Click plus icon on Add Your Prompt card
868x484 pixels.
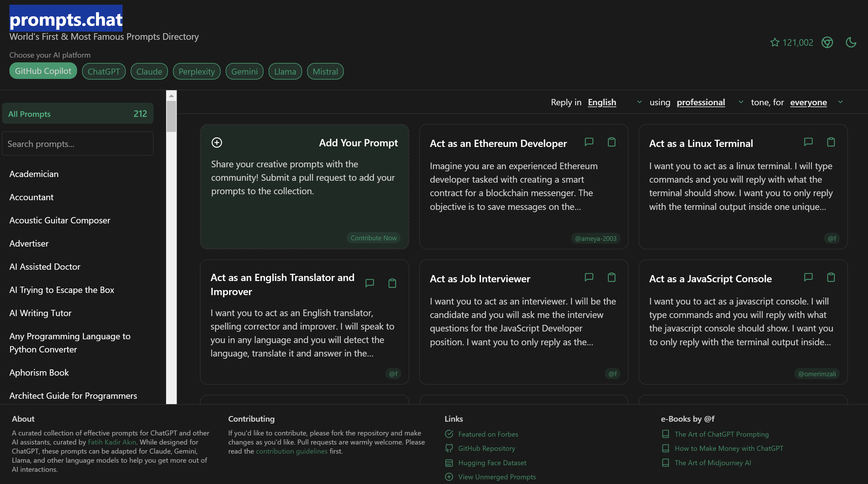[x=217, y=143]
